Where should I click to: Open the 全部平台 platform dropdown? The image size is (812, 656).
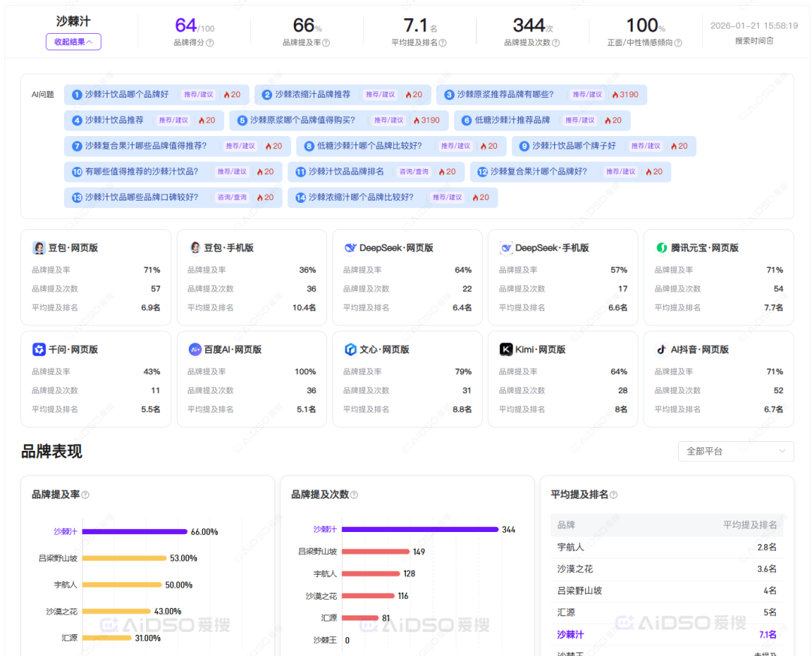click(x=735, y=451)
